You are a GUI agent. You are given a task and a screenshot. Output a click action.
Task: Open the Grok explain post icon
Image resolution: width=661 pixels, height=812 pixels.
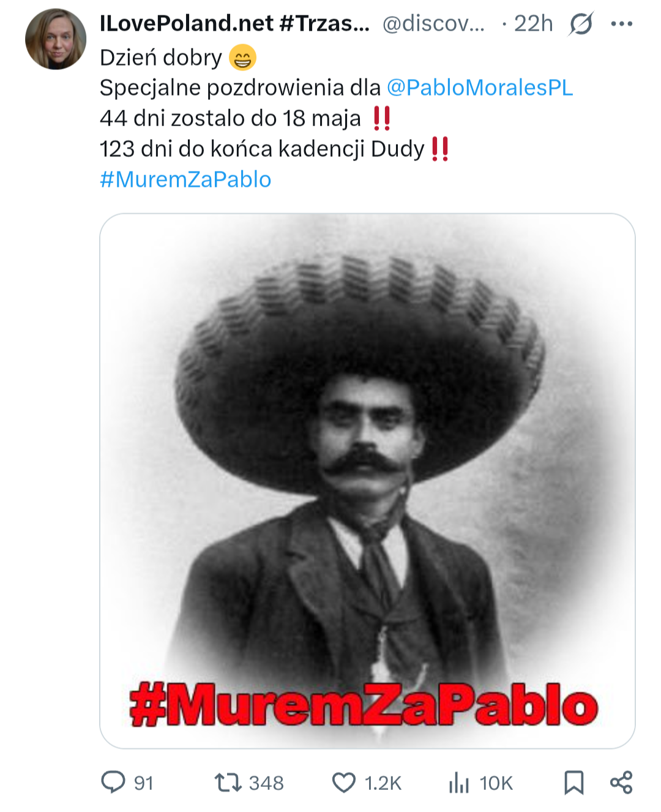[581, 24]
